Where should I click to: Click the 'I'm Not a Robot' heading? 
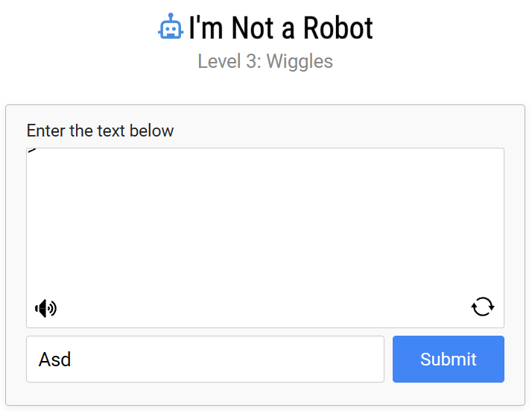click(281, 28)
